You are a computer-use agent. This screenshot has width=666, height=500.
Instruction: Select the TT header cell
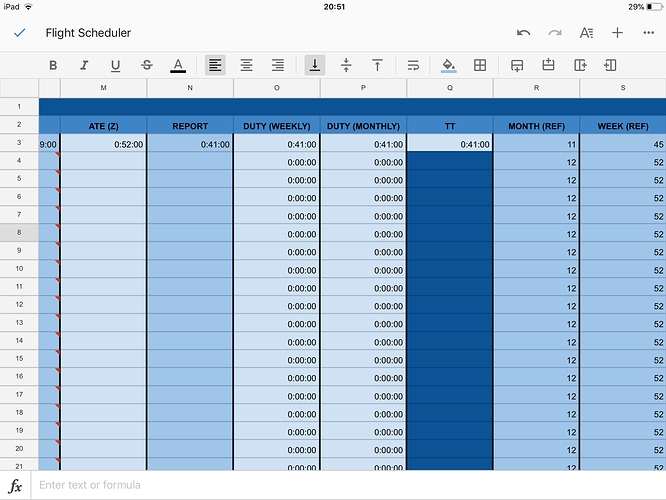450,126
